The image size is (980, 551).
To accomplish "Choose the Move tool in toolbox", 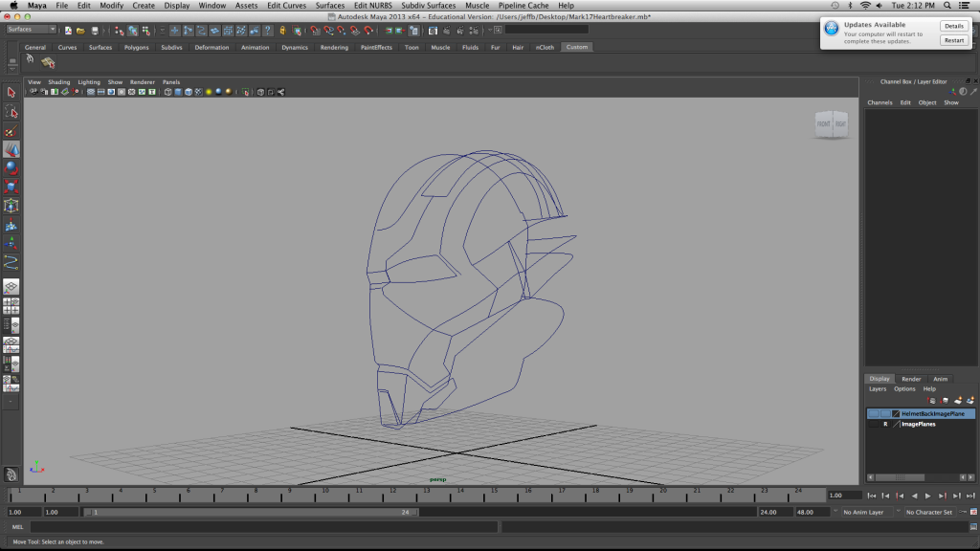I will [11, 150].
